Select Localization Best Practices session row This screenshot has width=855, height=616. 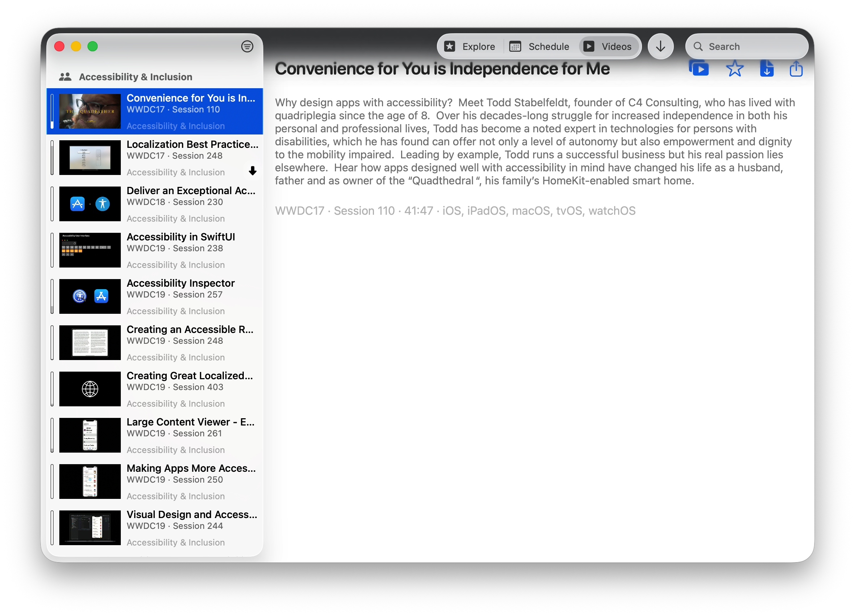(x=154, y=158)
